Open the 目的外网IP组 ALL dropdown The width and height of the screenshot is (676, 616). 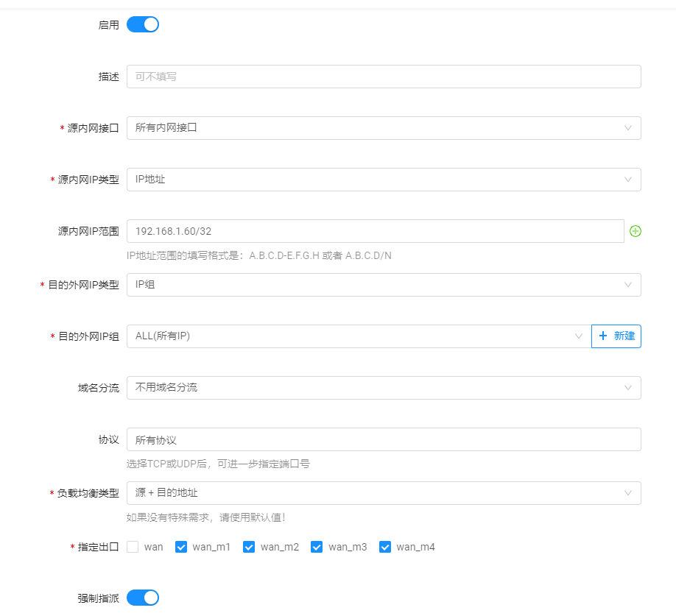[x=359, y=336]
